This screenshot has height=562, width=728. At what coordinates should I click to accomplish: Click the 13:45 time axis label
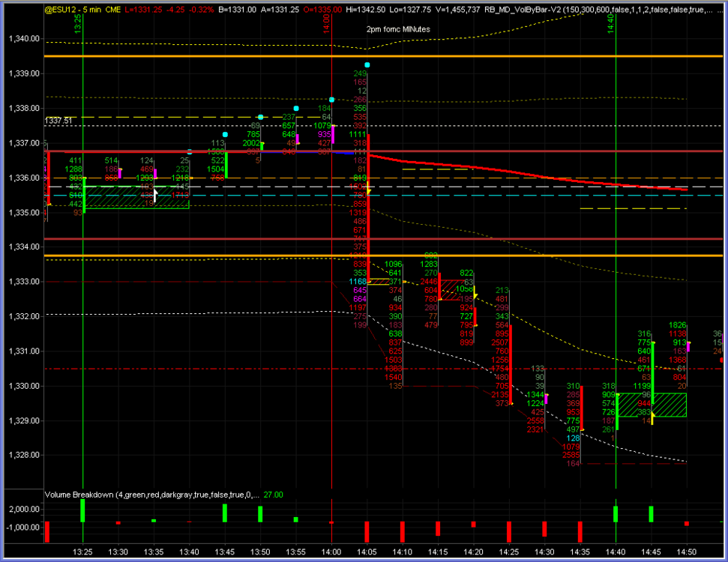click(x=225, y=552)
